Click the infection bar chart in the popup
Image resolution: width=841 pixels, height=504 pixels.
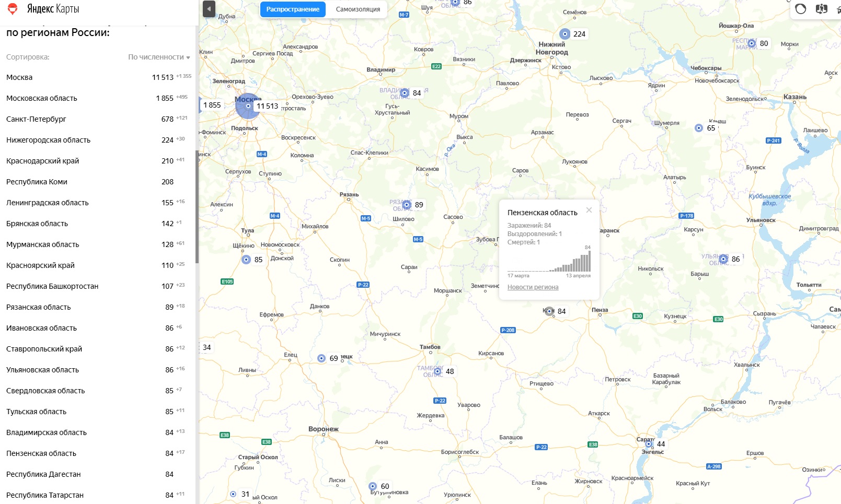tap(549, 260)
